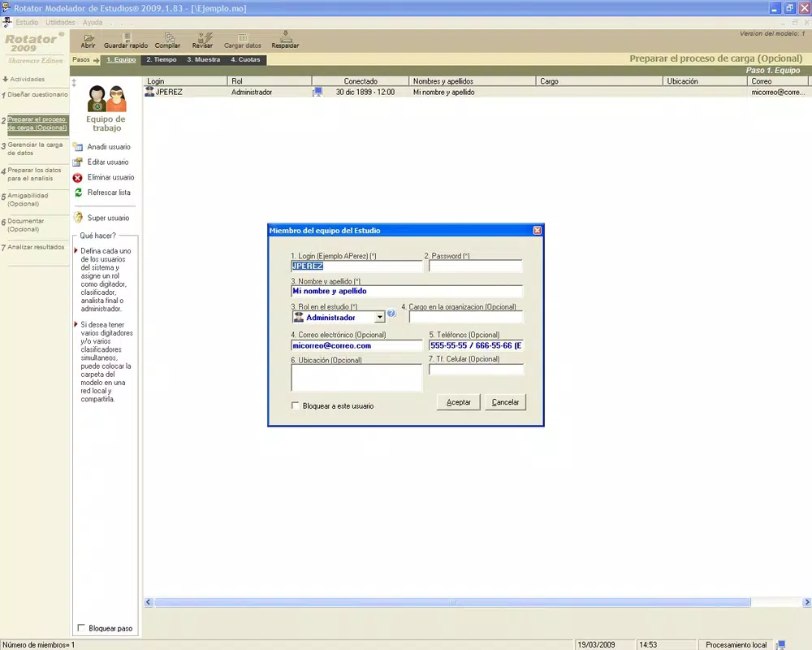Open the Estudio menu

coord(27,22)
